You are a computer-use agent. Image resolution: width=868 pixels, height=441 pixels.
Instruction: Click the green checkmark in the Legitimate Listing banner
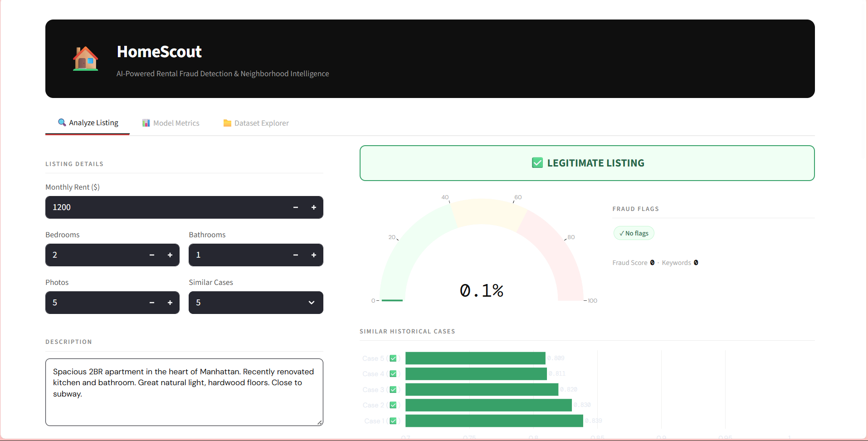(537, 162)
